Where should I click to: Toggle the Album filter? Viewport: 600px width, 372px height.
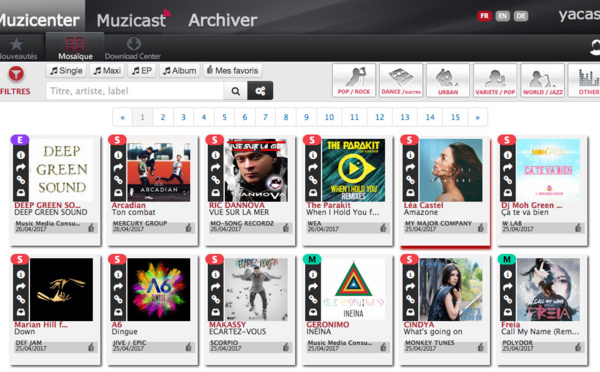point(179,71)
